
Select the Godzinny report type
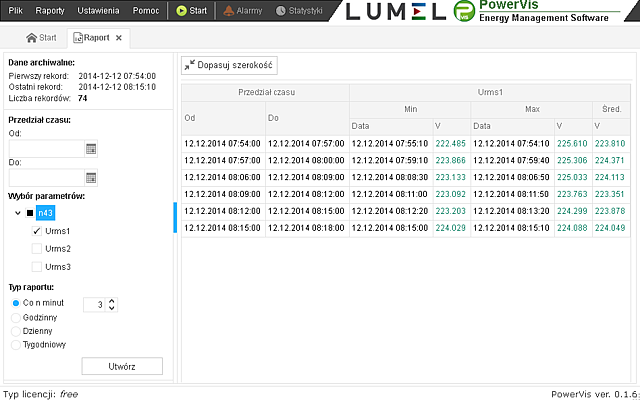16,318
